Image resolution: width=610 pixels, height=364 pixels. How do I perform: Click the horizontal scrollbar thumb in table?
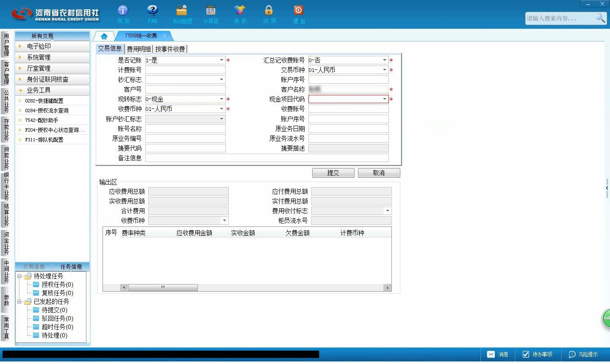163,287
